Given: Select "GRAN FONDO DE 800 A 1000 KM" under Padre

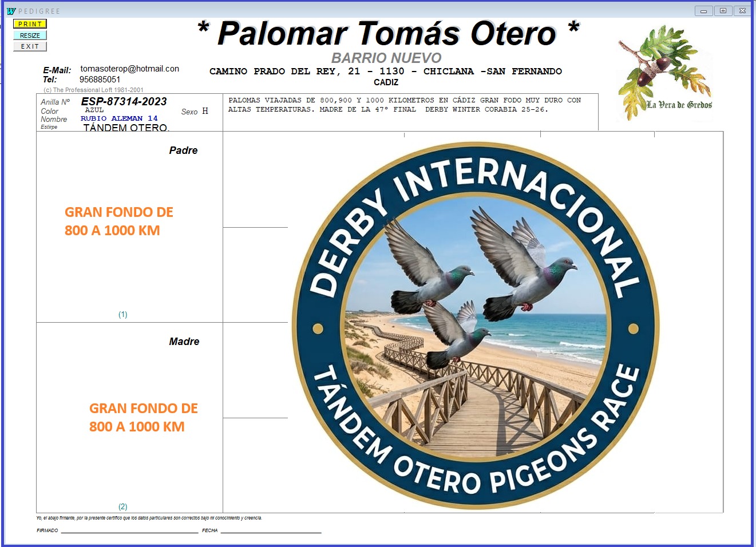Looking at the screenshot, I should point(119,221).
